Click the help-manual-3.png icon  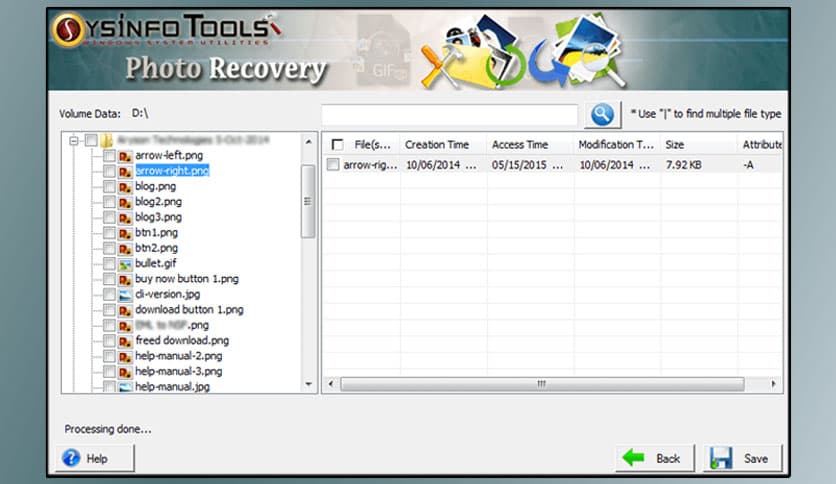click(125, 373)
